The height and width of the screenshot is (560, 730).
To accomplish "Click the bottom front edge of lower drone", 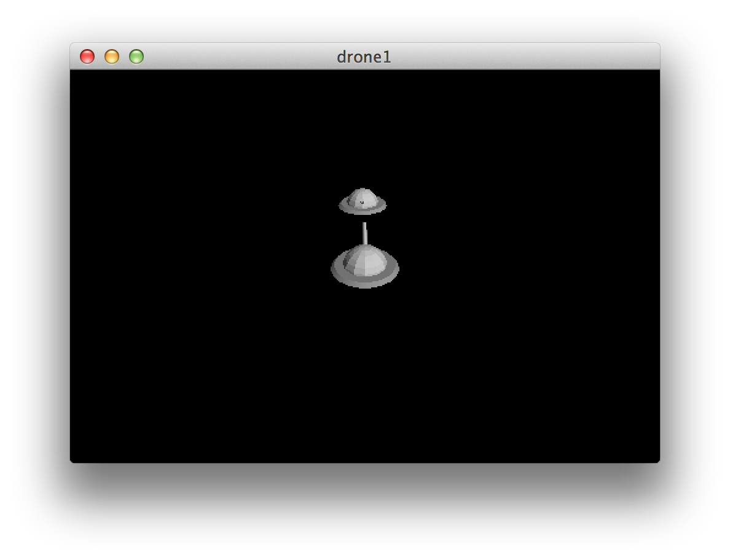I will (365, 284).
